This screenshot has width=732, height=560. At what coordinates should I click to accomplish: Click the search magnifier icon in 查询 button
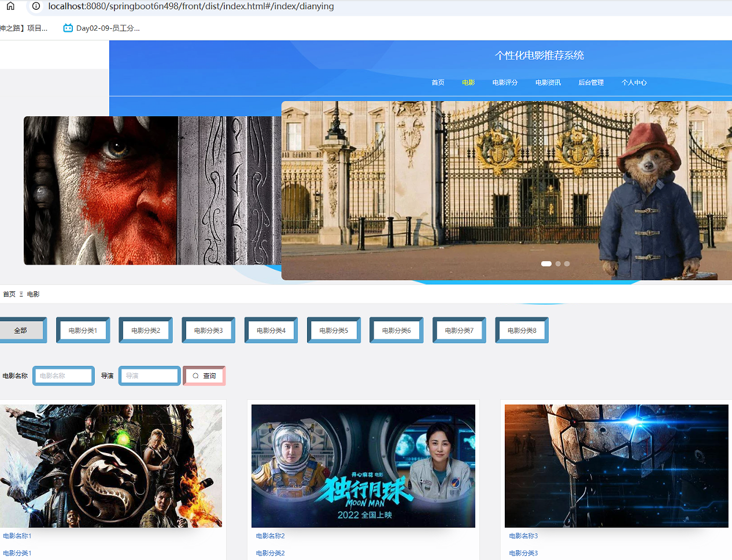point(195,376)
